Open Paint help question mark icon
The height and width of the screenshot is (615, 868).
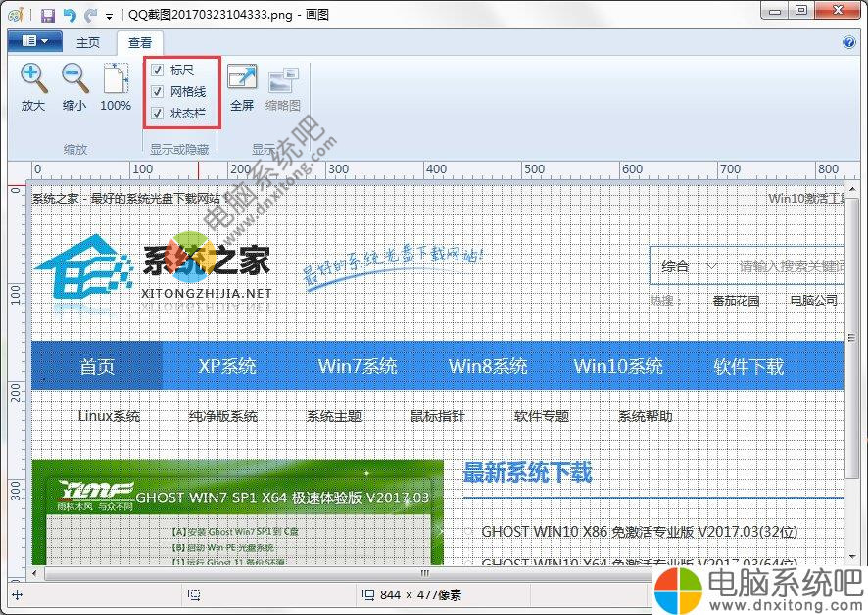tap(848, 42)
